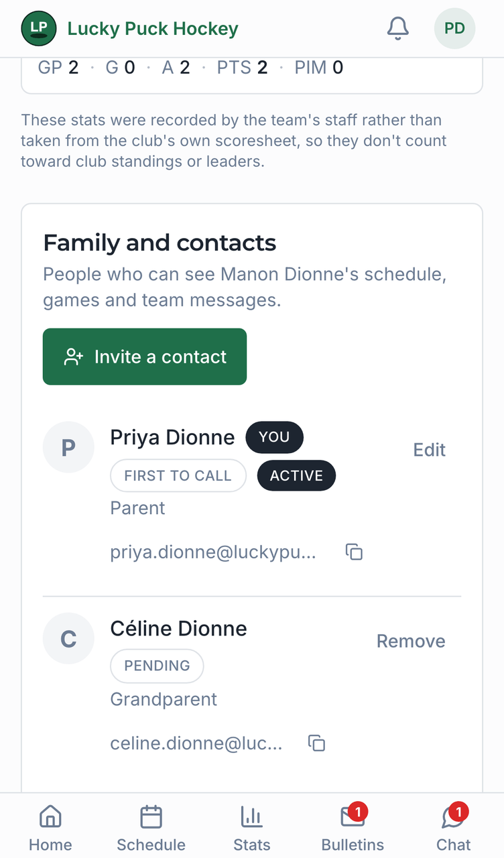Open the Schedule tab
Viewport: 504px width, 858px height.
pyautogui.click(x=151, y=828)
